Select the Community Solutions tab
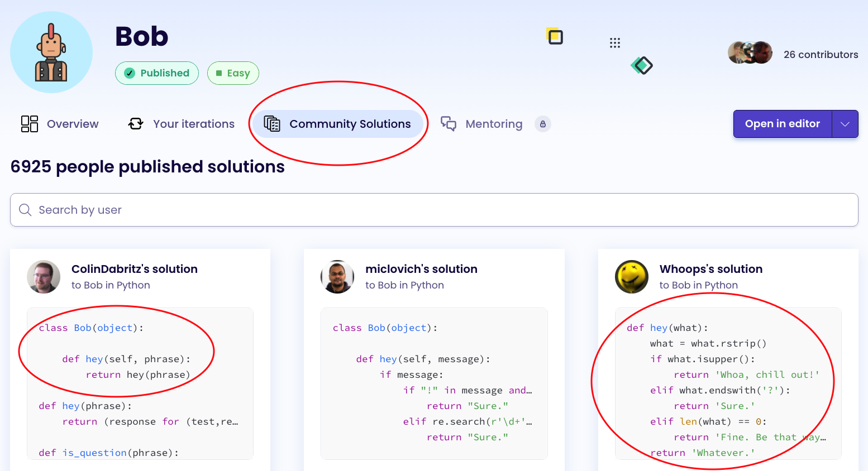The height and width of the screenshot is (471, 868). coord(337,124)
